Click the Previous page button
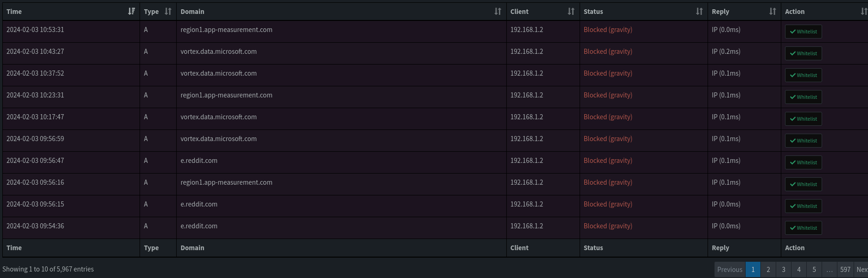The width and height of the screenshot is (868, 278). (x=730, y=270)
